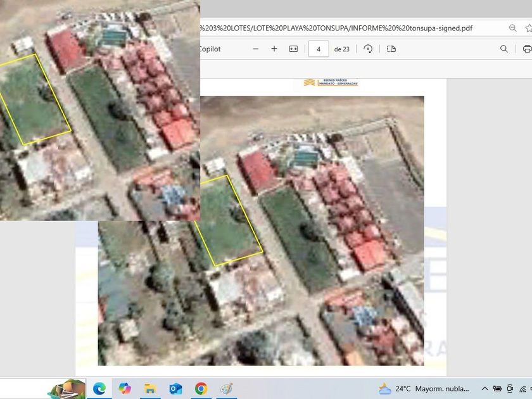Click the address bar URL text

coord(336,28)
